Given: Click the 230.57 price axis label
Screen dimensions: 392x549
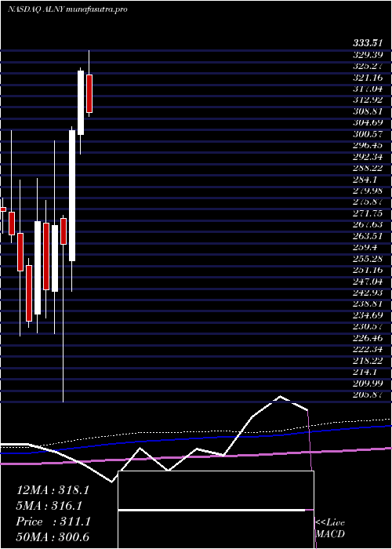Looking at the screenshot, I should coord(367,327).
